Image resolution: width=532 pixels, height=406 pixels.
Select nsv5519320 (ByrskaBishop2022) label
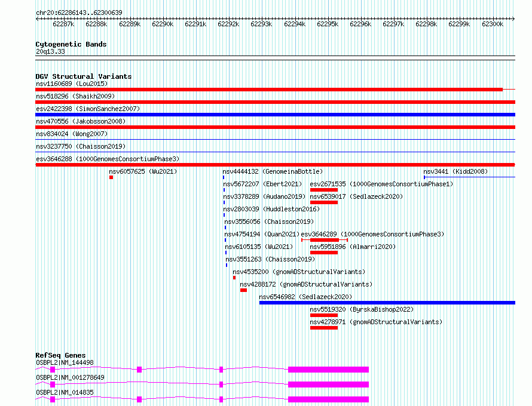(362, 309)
